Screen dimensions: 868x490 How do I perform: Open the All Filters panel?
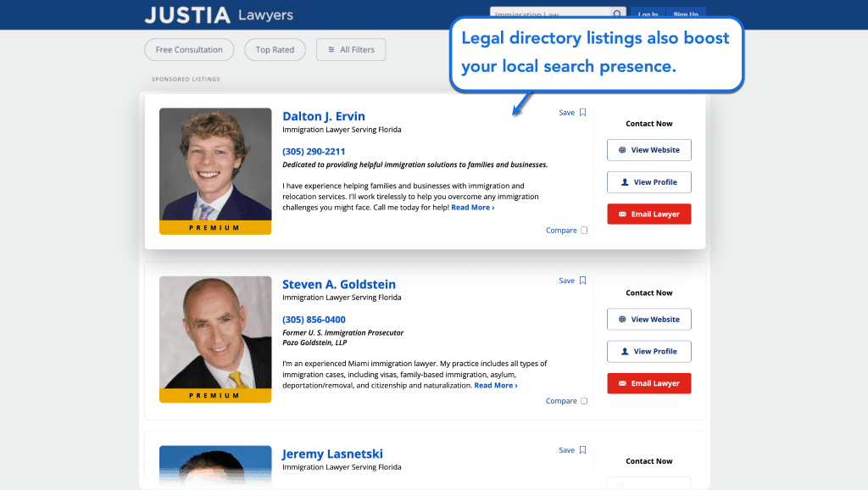351,50
